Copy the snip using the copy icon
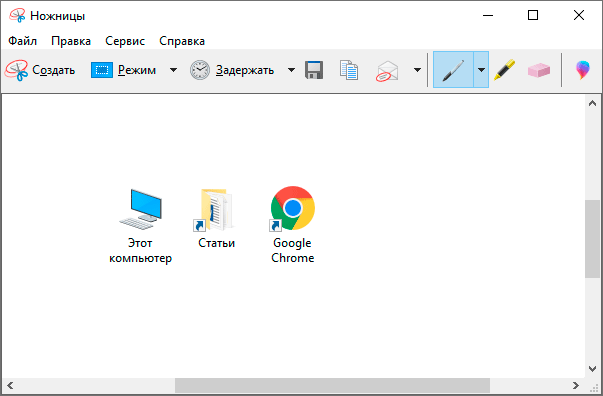The width and height of the screenshot is (603, 396). tap(349, 70)
